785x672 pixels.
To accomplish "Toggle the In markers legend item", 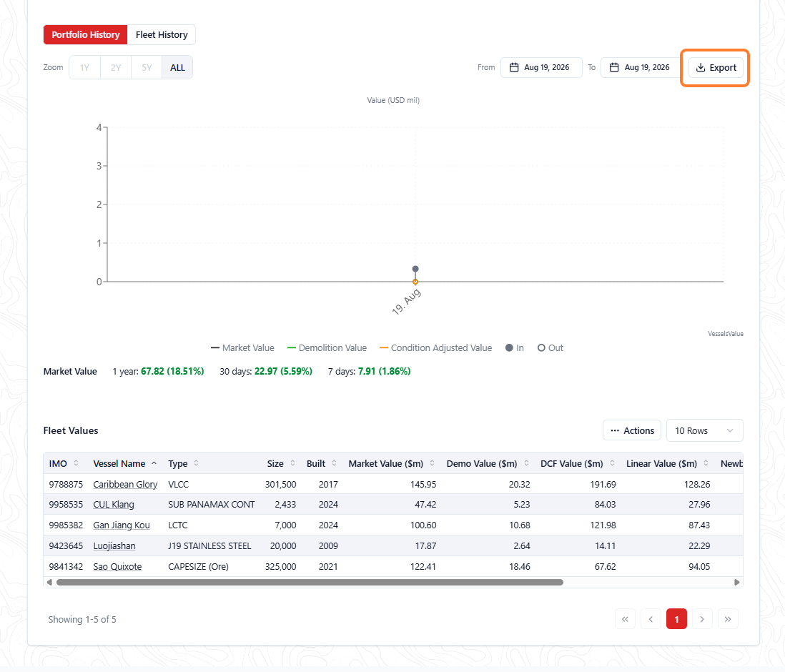I will [x=515, y=347].
